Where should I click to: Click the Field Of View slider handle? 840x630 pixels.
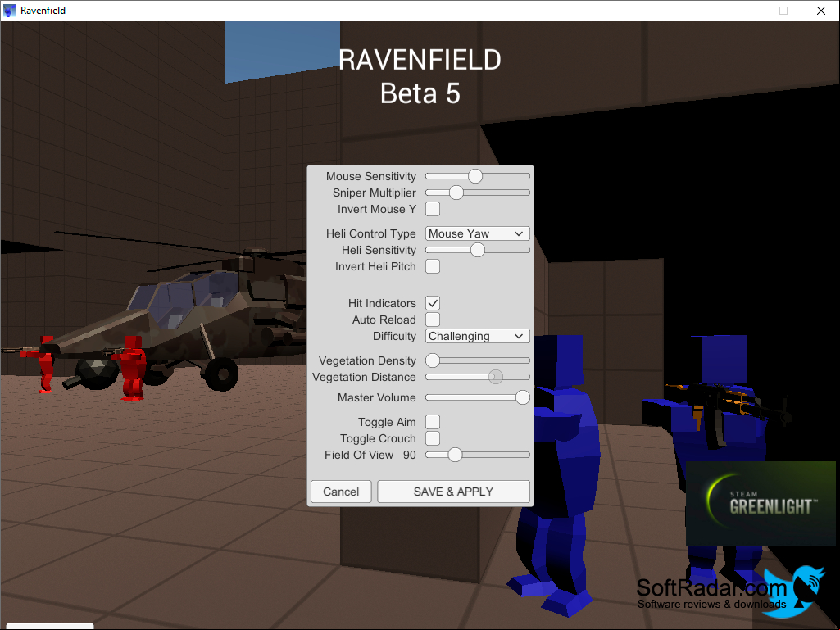(455, 455)
